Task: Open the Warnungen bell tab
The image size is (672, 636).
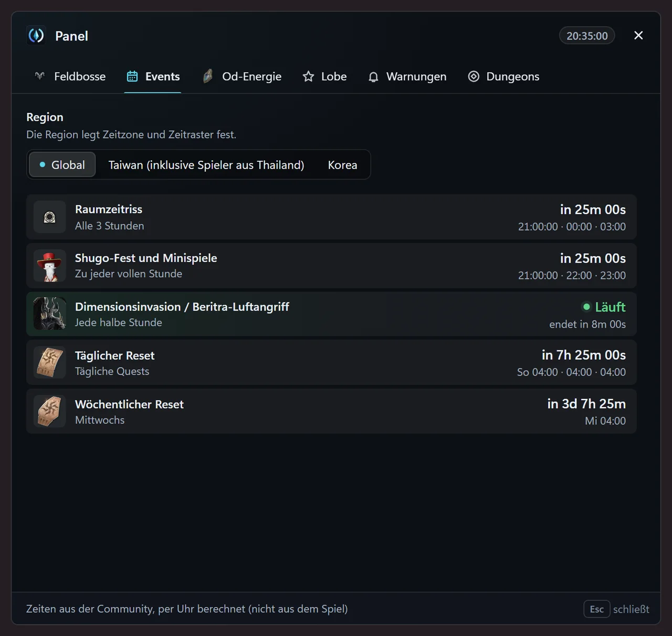Action: pyautogui.click(x=407, y=77)
